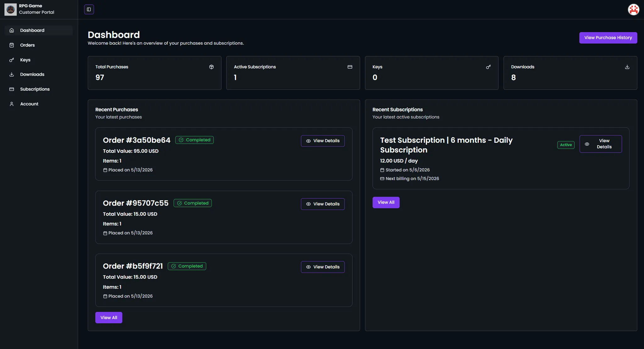
Task: Click card icon beside Next billing date
Action: click(x=382, y=179)
